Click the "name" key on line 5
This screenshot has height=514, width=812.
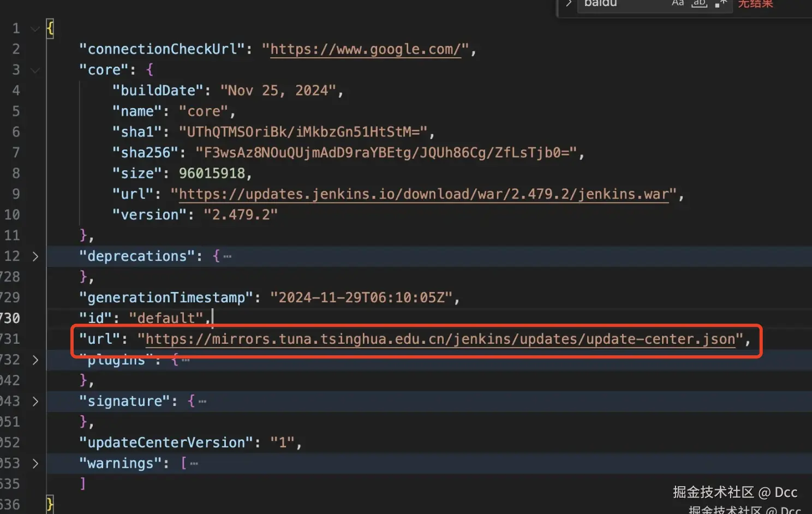137,111
